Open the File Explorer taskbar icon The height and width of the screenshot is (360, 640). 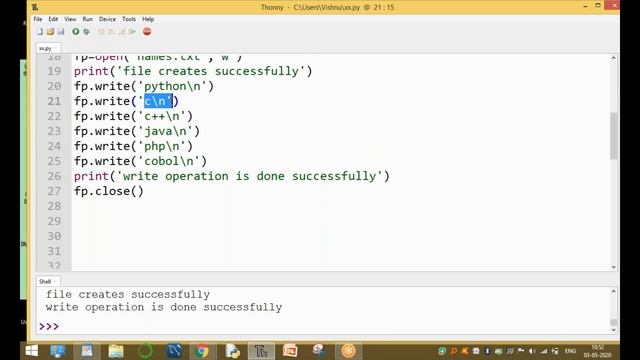coord(116,351)
